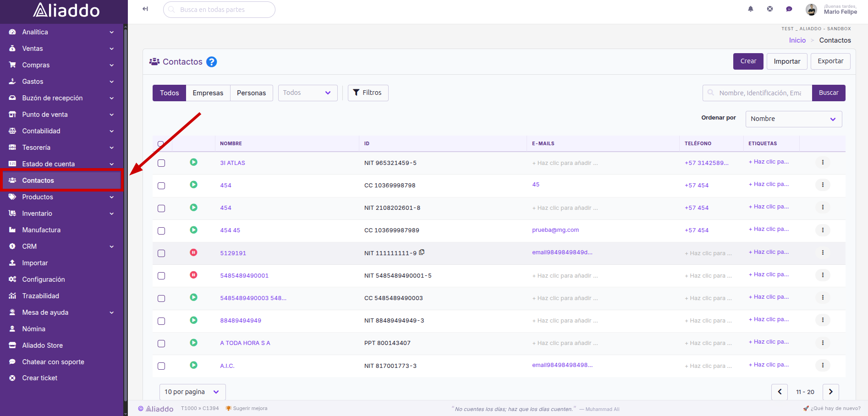Open the prueba@mg.com email link
This screenshot has width=868, height=416.
pyautogui.click(x=555, y=230)
